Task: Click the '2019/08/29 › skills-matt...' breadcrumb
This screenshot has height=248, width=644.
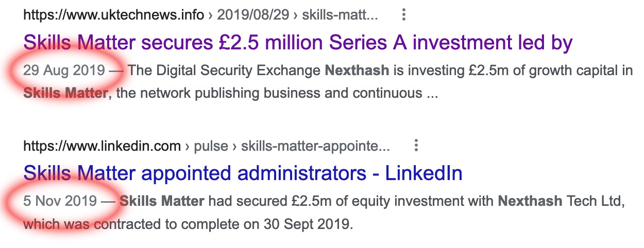Action: pos(297,15)
